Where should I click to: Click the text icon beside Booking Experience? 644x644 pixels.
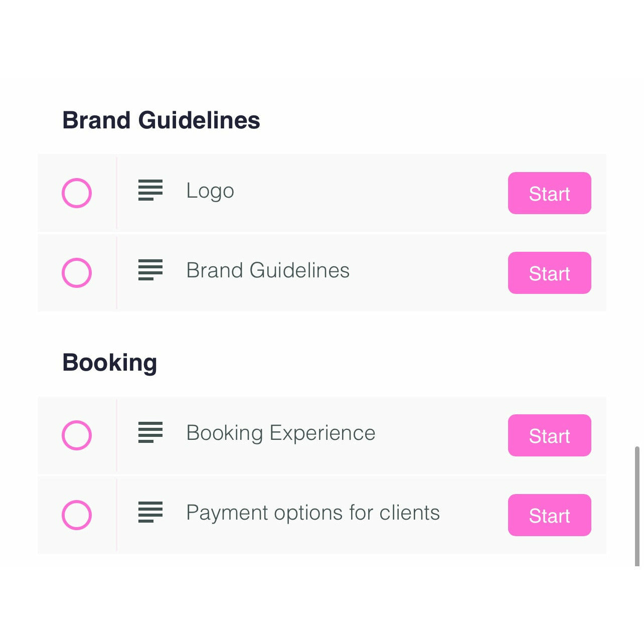point(150,432)
